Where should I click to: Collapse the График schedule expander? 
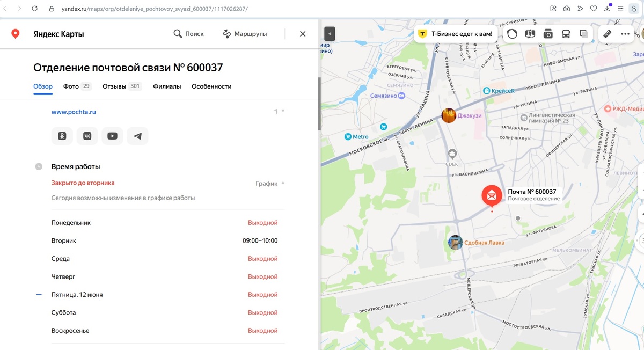tap(270, 184)
